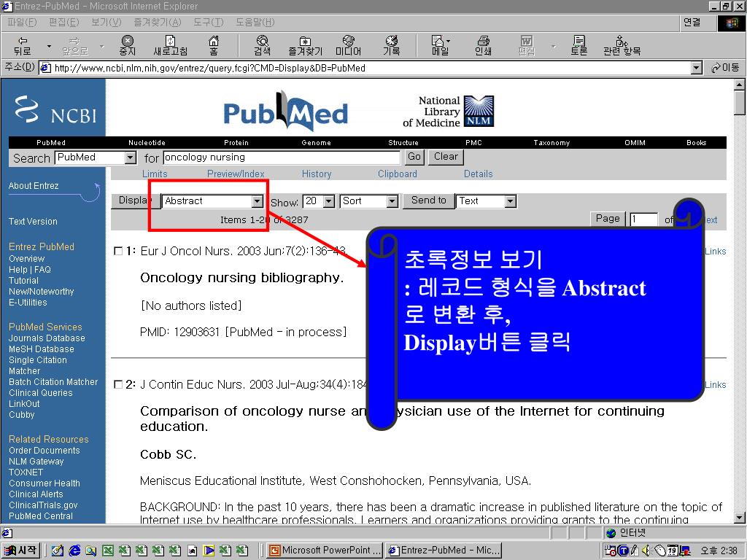Click the Mail toolbar icon
747x560 pixels.
pyautogui.click(x=439, y=46)
